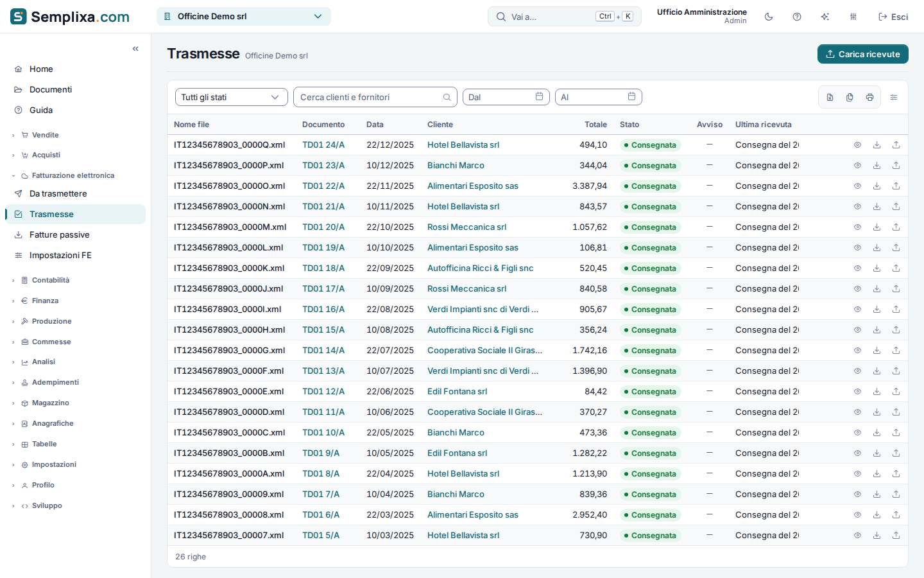This screenshot has height=578, width=924.
Task: Collapse the sidebar with the double chevron
Action: (135, 49)
